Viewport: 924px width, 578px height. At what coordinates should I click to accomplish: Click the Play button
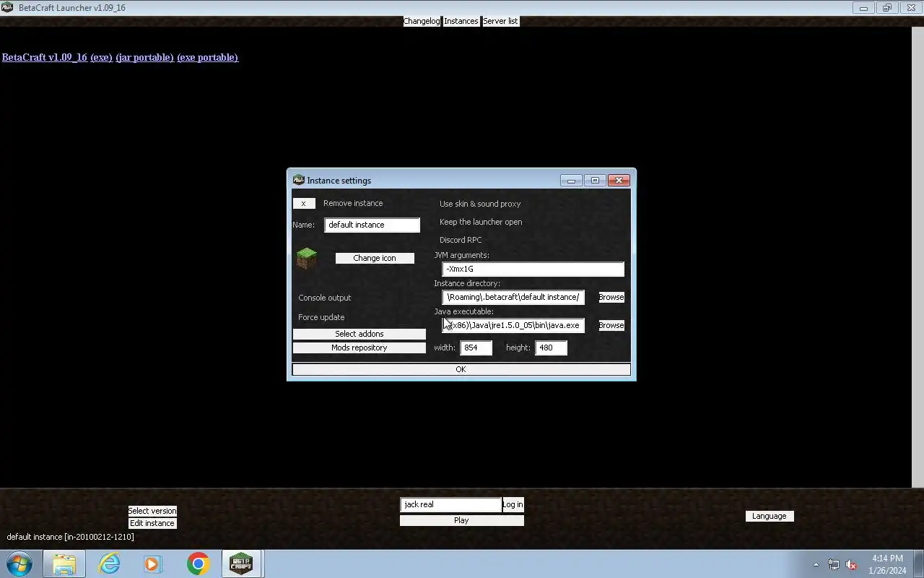(462, 520)
